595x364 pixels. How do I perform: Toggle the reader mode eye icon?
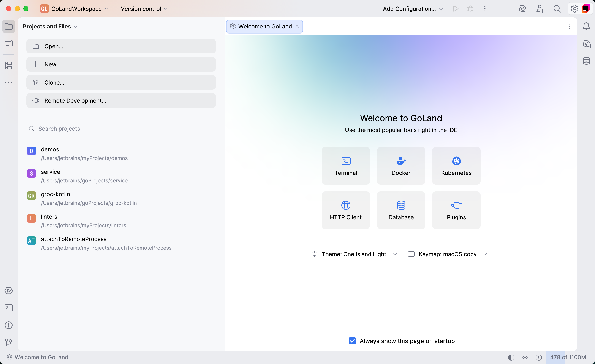click(525, 358)
